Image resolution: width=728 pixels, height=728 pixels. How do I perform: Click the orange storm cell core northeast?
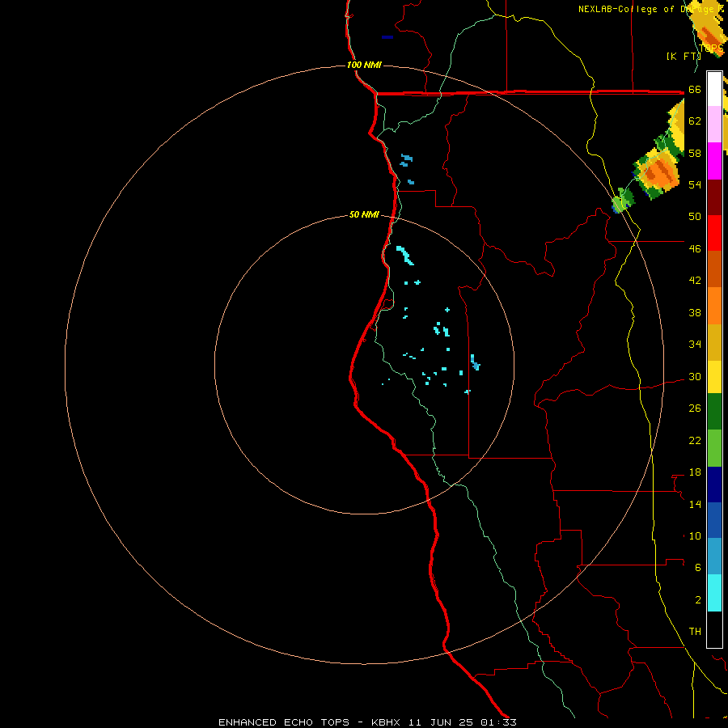659,171
